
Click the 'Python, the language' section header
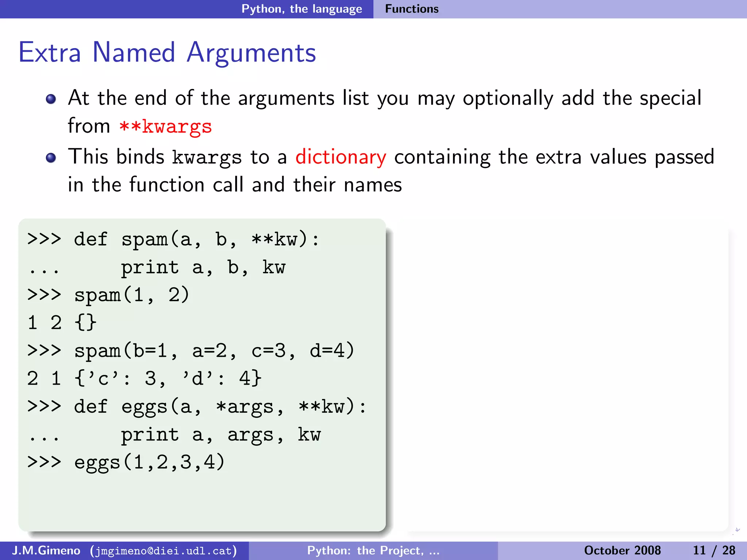tap(302, 9)
